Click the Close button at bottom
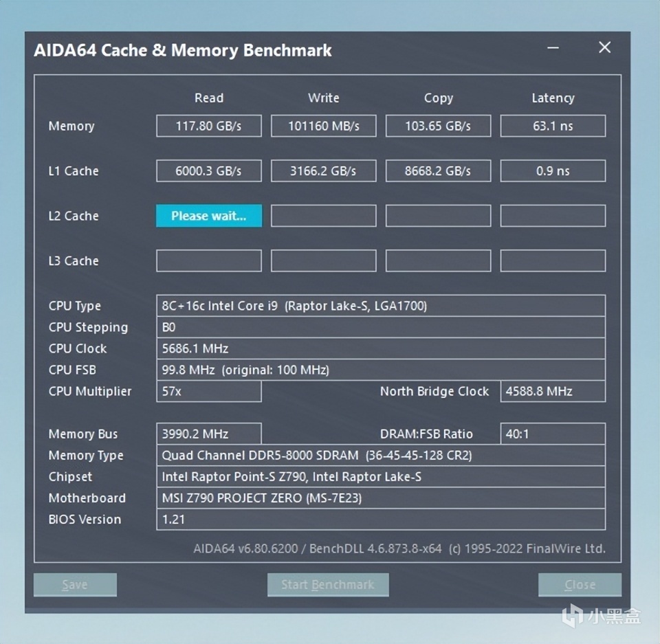This screenshot has height=644, width=660. click(580, 584)
